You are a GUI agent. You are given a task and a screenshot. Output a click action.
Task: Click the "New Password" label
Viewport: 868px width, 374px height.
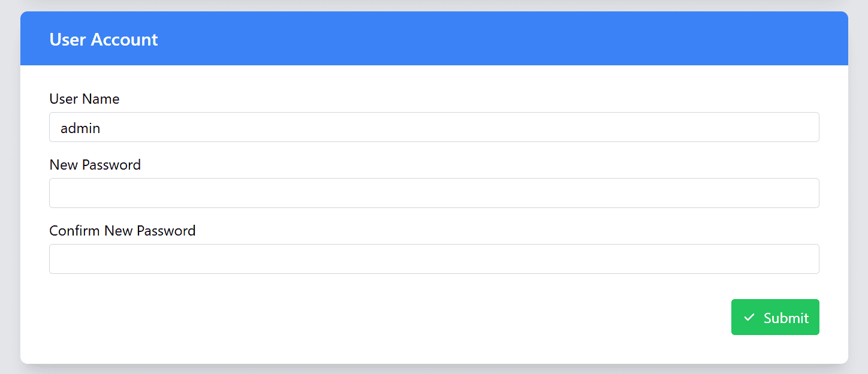95,165
